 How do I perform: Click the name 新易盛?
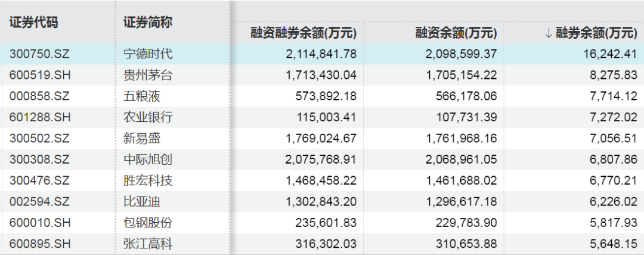pos(142,138)
